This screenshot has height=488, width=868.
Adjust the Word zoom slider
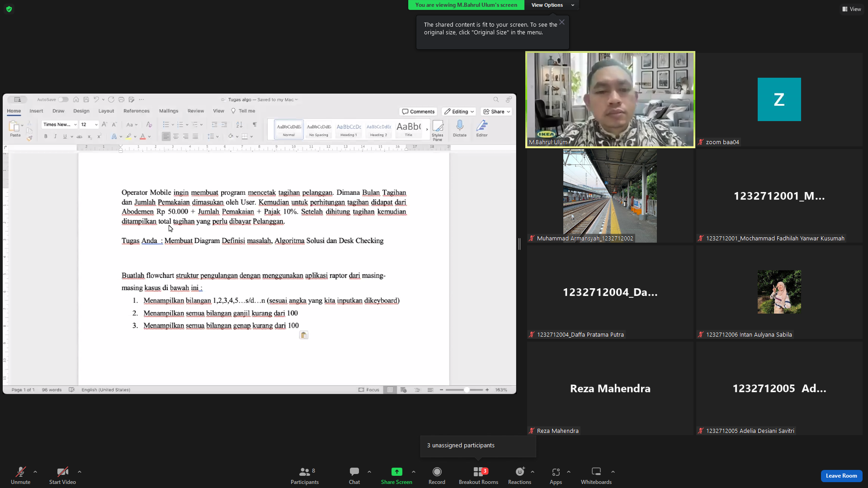point(464,390)
